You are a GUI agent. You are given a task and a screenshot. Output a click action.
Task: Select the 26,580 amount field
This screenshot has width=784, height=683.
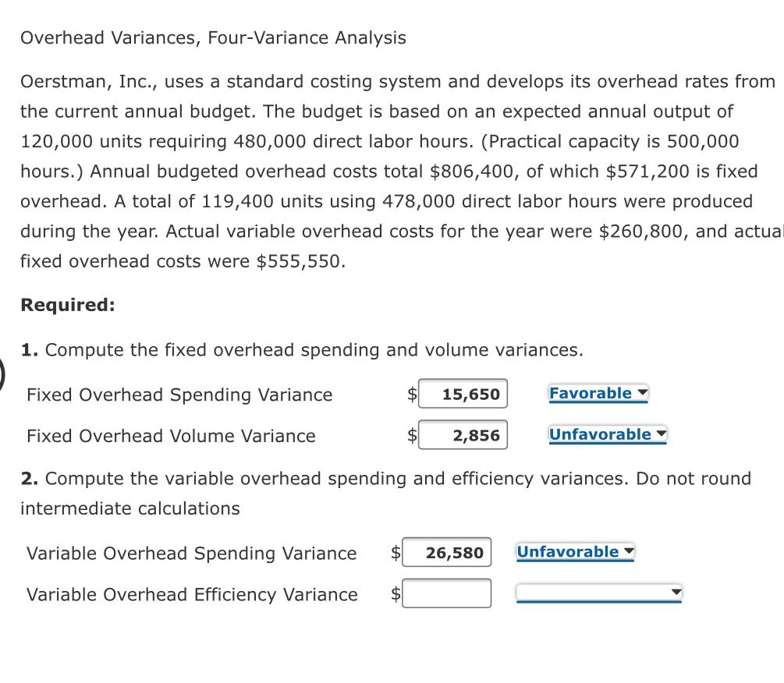447,552
